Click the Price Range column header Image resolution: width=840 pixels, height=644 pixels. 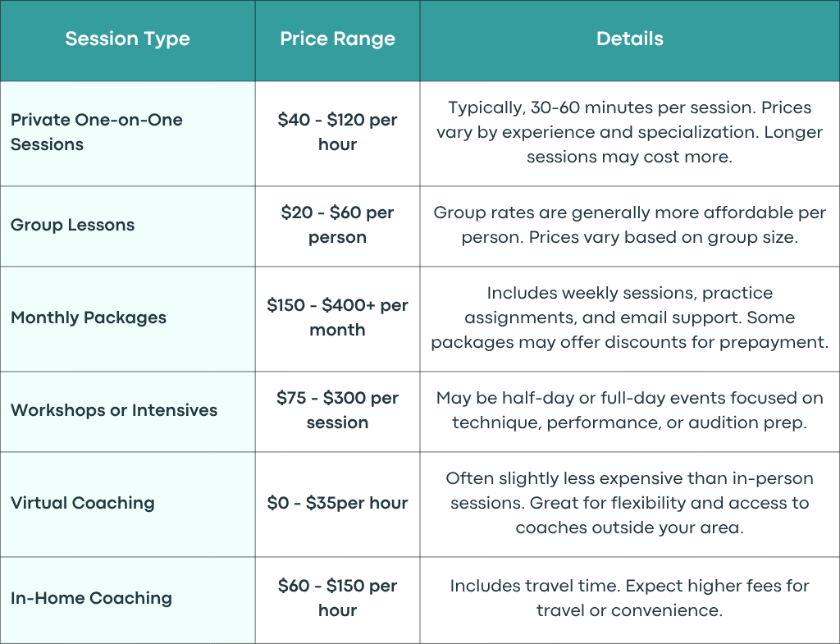(337, 39)
